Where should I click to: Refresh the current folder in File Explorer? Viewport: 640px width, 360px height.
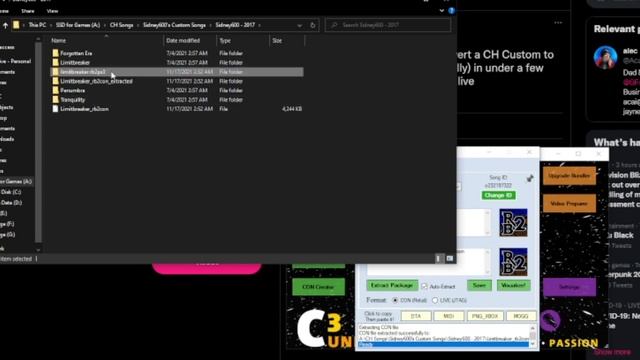point(313,25)
